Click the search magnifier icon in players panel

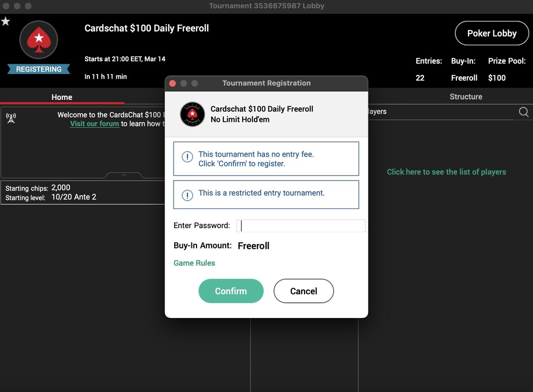(x=523, y=112)
